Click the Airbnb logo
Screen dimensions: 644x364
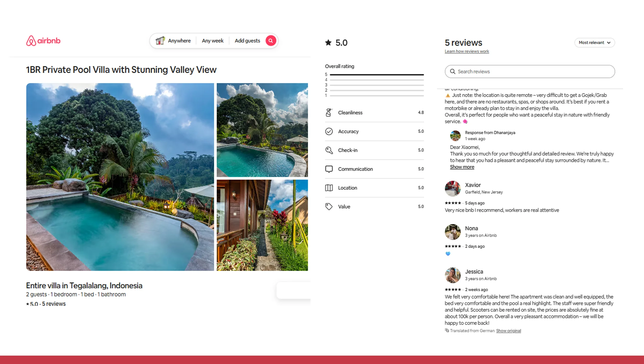point(43,41)
